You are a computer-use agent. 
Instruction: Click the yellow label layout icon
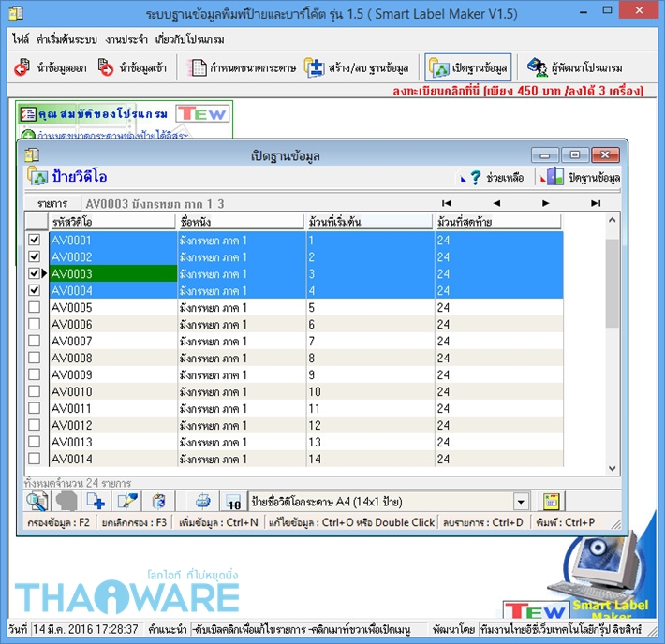tap(552, 502)
